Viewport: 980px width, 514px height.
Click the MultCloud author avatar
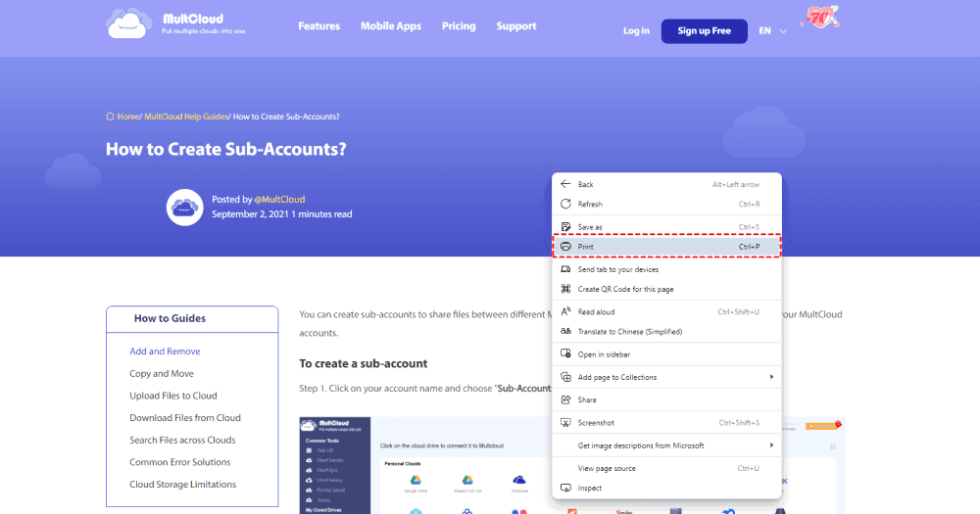click(x=184, y=208)
